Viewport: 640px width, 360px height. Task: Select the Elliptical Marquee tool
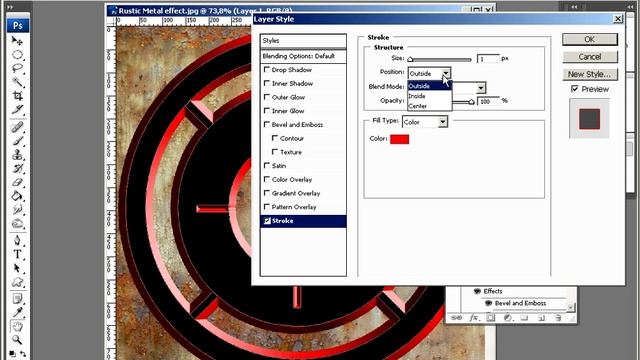(x=17, y=54)
